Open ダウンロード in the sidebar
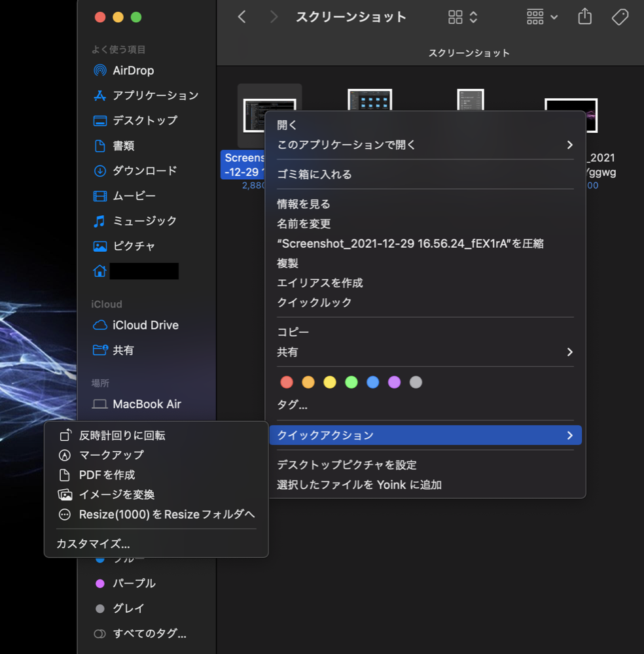 coord(135,171)
